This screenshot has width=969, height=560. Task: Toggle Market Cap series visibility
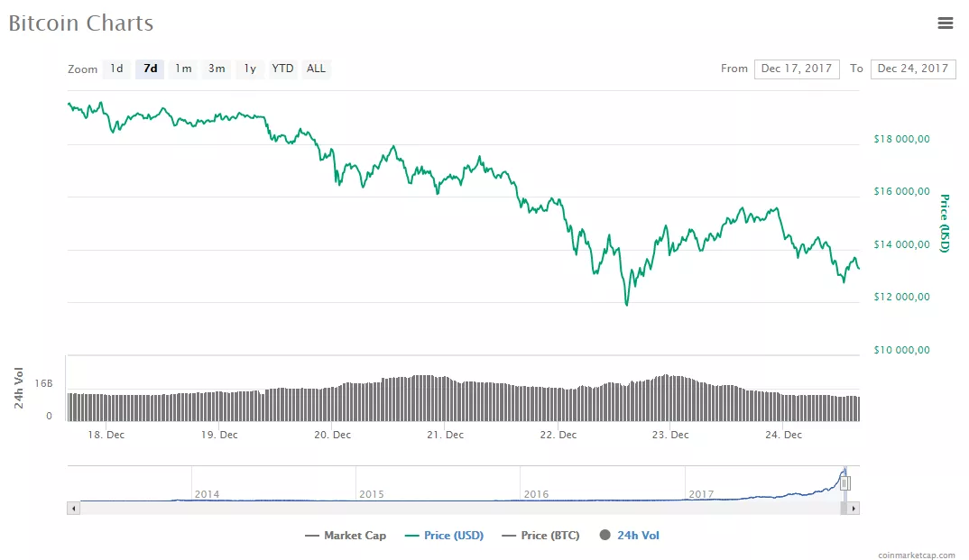coord(346,536)
